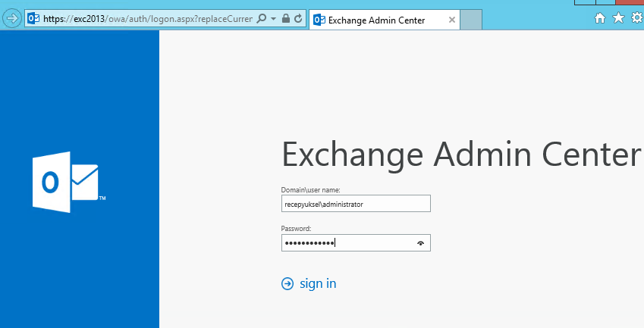Click the Password label
Image resolution: width=644 pixels, height=328 pixels.
[296, 229]
